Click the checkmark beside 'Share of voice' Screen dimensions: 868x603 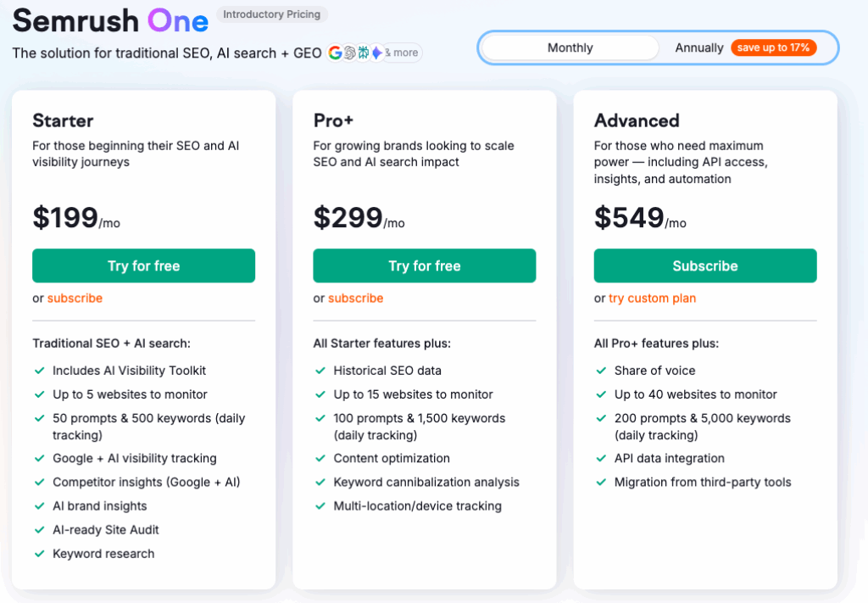(601, 371)
